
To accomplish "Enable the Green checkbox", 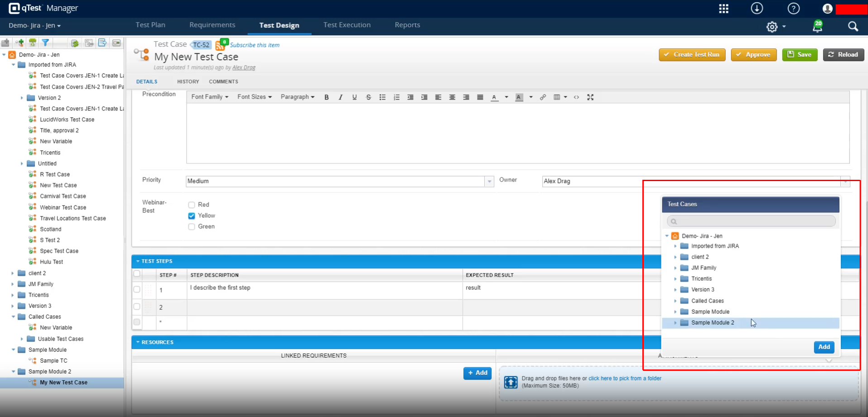I will [x=192, y=227].
